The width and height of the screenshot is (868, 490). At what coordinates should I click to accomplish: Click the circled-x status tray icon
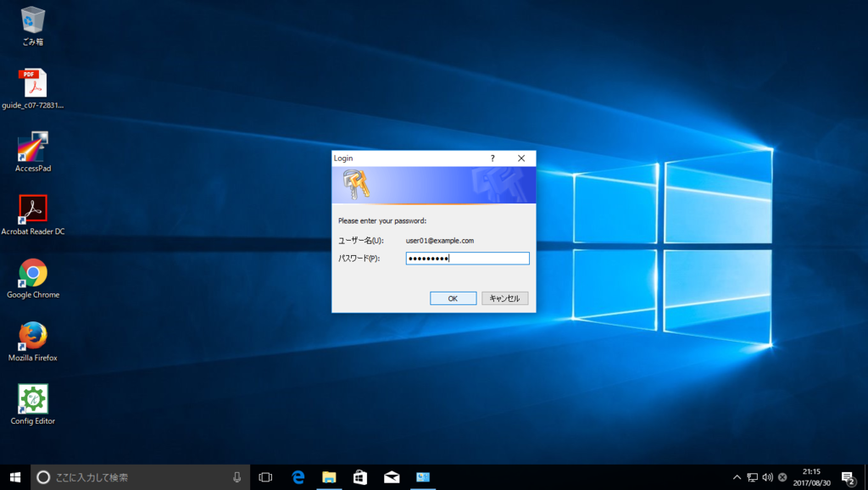pyautogui.click(x=782, y=477)
